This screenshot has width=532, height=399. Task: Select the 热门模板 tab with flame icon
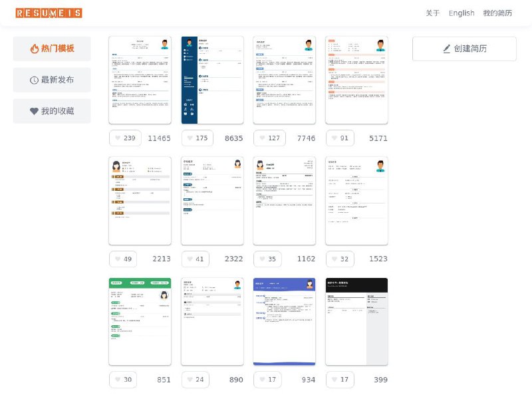coord(52,49)
